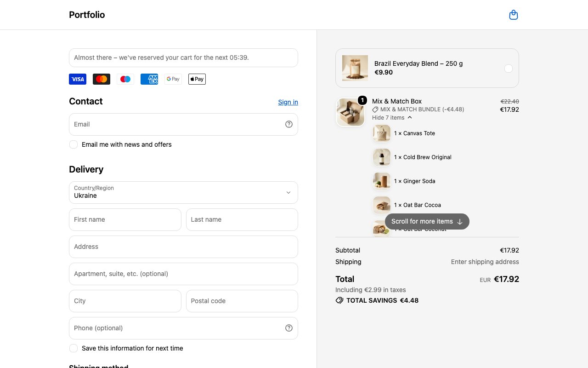Click the Apple Pay icon
The image size is (588, 368).
[197, 79]
